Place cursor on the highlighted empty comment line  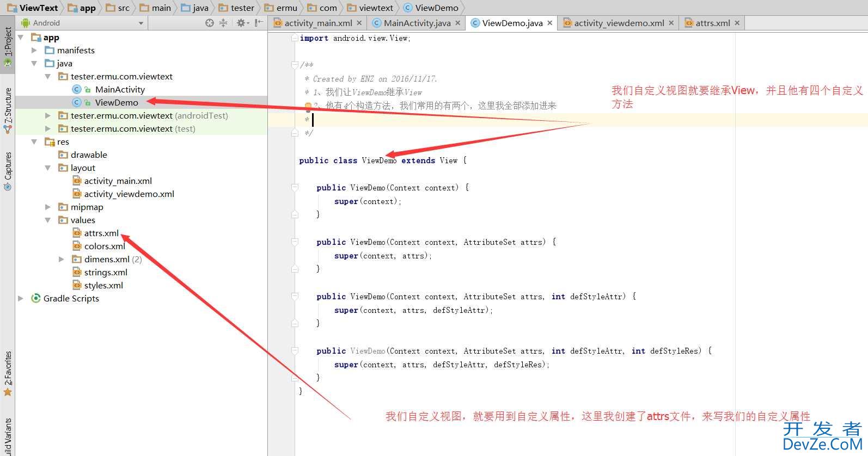568,120
